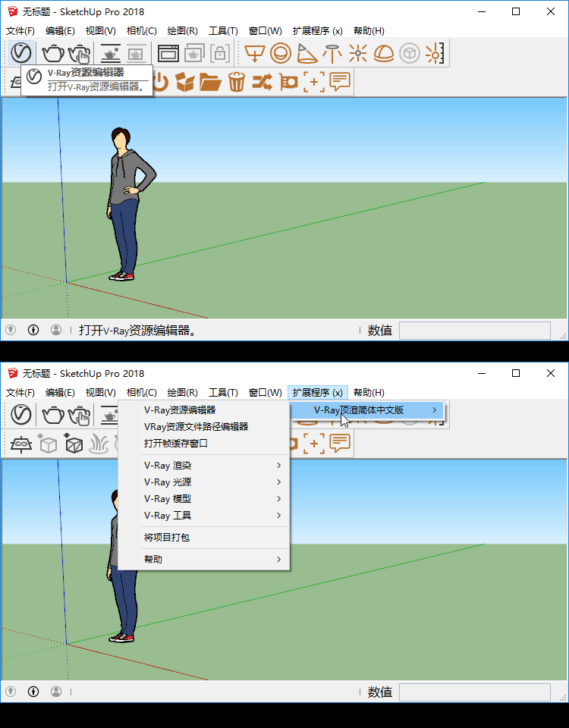Image resolution: width=569 pixels, height=728 pixels.
Task: Open 窗口(W) menu in menu window
Action: click(x=266, y=392)
